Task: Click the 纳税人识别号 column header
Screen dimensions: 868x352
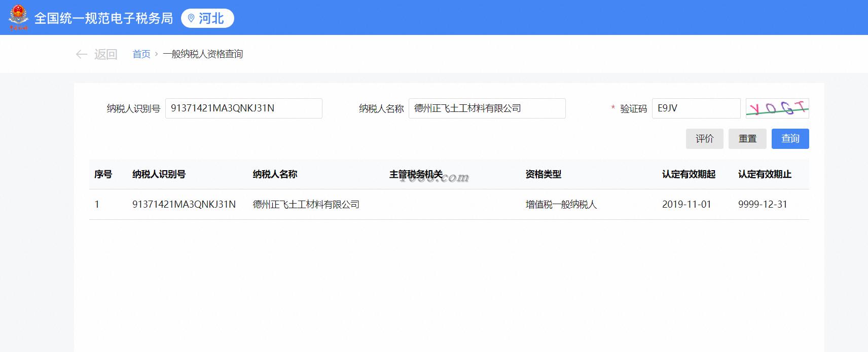Action: point(159,174)
